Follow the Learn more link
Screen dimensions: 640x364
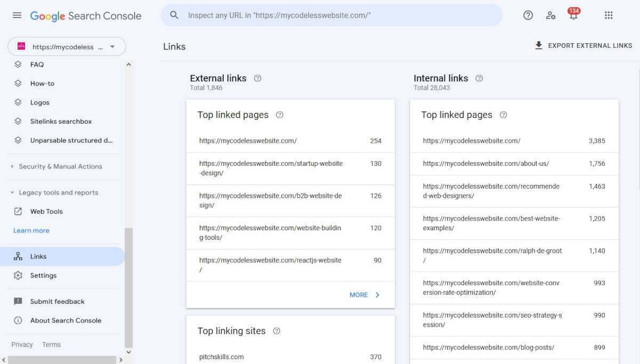[31, 230]
